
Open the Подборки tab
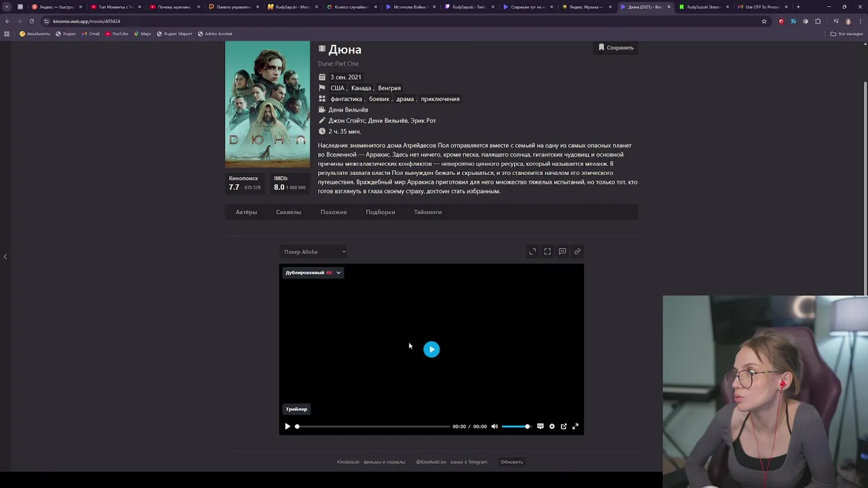point(380,212)
